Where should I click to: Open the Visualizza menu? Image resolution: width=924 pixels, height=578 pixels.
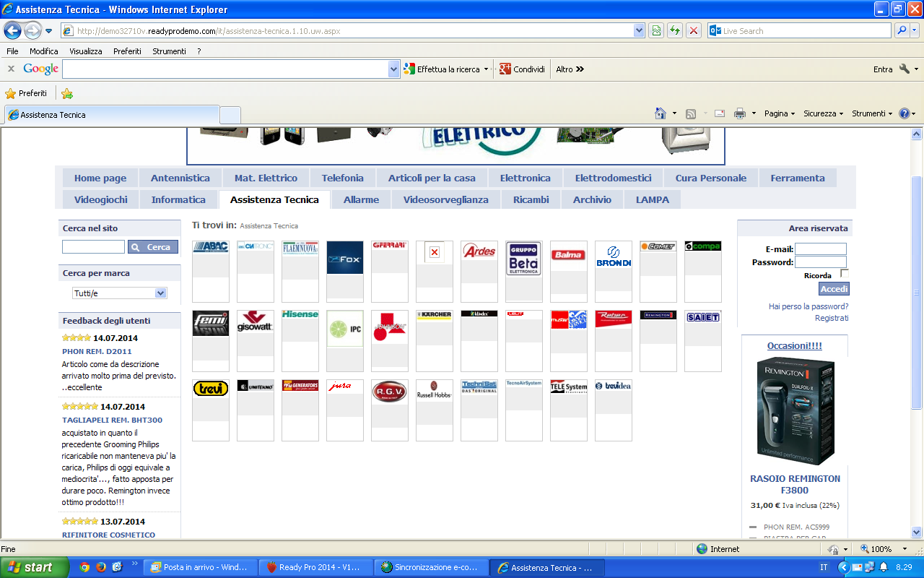click(x=86, y=51)
